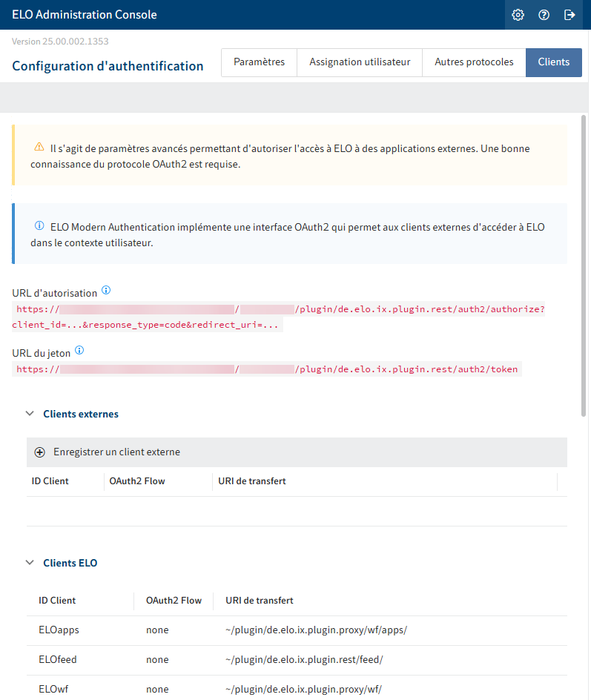
Task: Click Enregistrer un client externe
Action: coord(117,452)
